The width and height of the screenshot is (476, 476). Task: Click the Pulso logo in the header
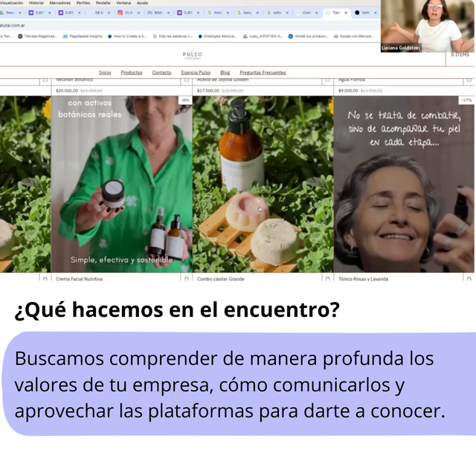click(192, 55)
